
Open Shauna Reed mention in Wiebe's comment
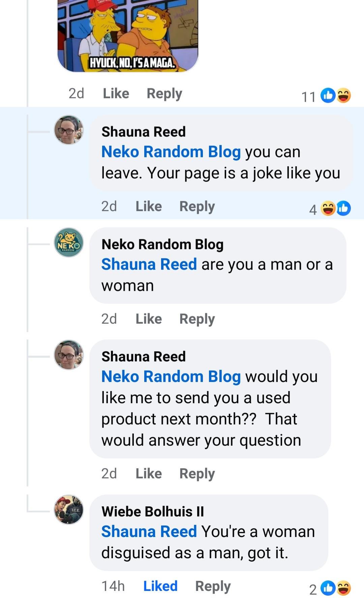[x=149, y=532]
